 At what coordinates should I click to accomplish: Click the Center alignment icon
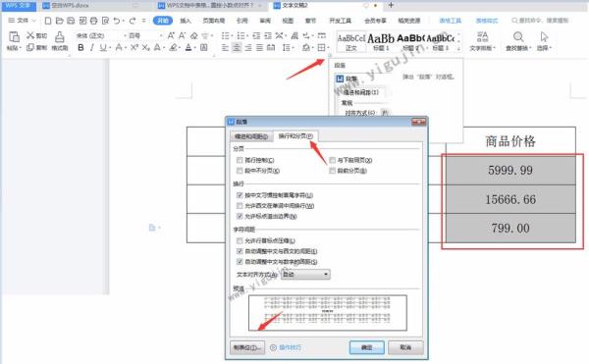click(x=237, y=48)
